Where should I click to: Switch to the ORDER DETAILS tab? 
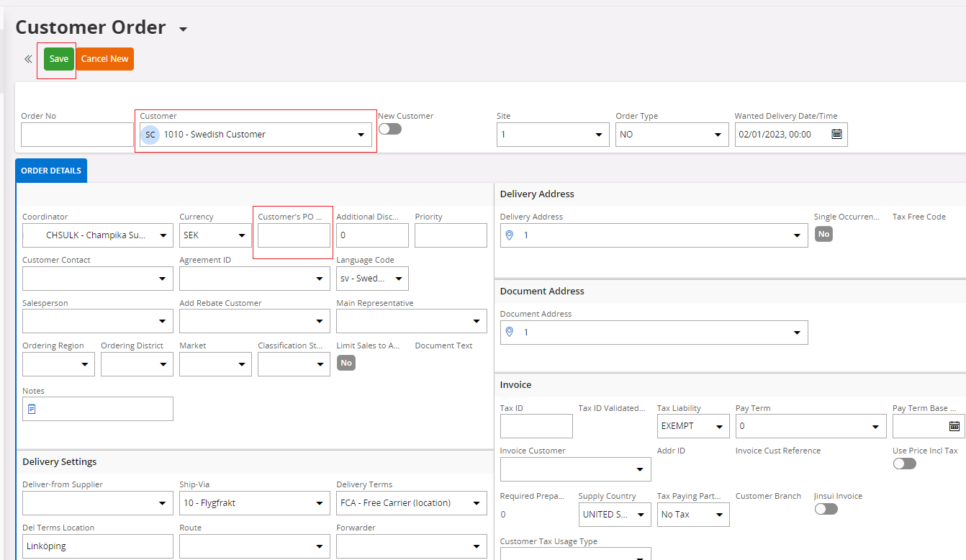click(51, 171)
